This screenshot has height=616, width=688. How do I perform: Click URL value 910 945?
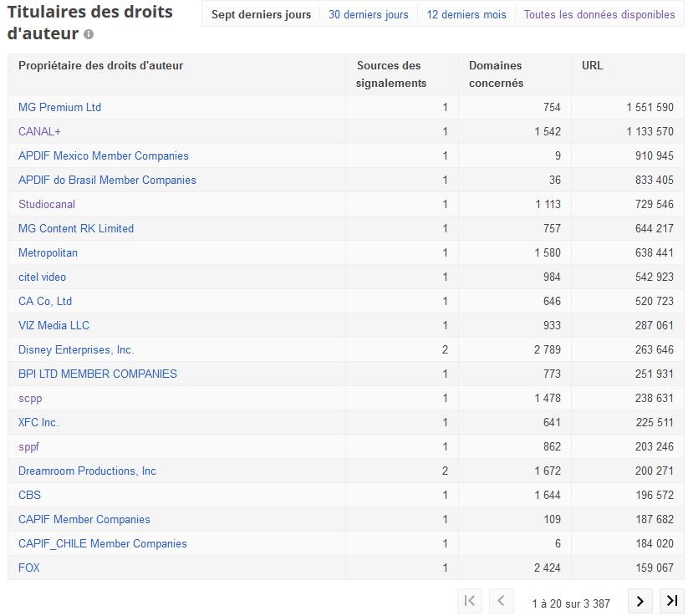coord(655,155)
